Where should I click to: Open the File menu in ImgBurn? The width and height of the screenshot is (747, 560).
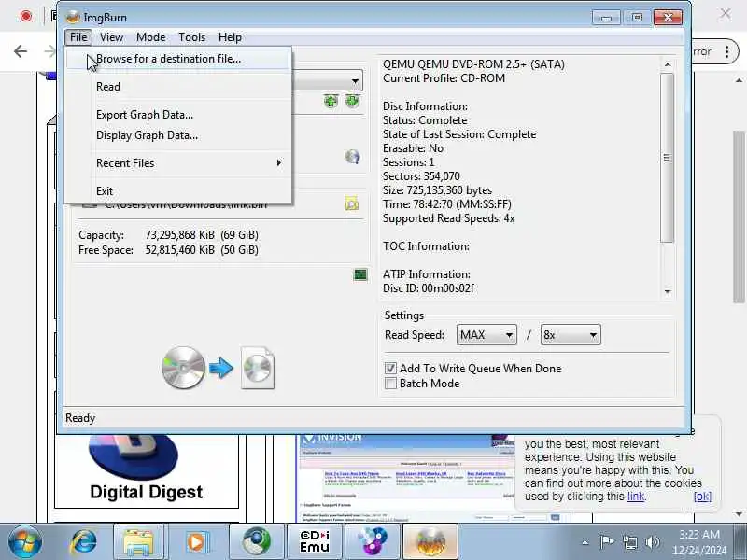pos(78,37)
